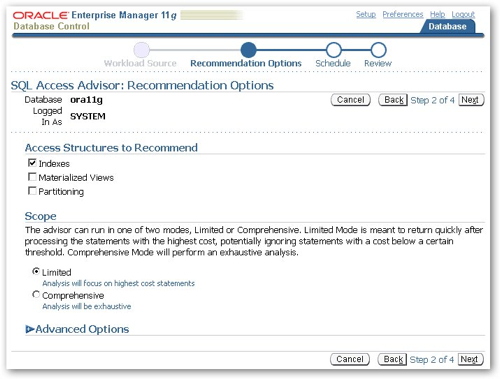Select the Limited scope radio button
This screenshot has height=379, width=500.
click(36, 271)
